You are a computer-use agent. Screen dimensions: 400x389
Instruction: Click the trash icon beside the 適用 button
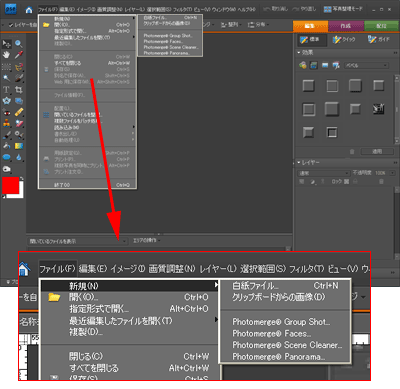352,152
